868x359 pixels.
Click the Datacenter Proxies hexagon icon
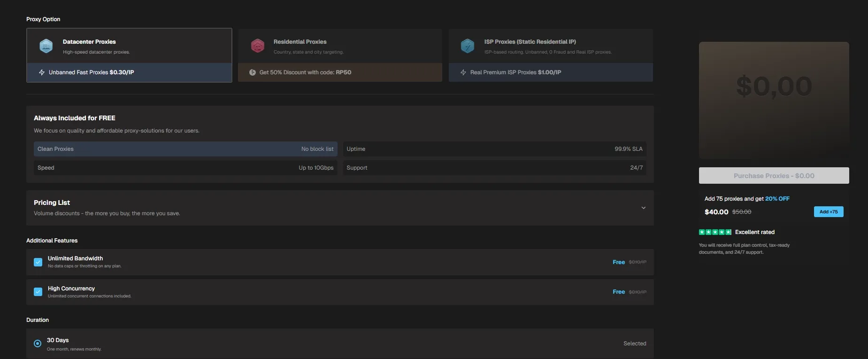[x=46, y=46]
